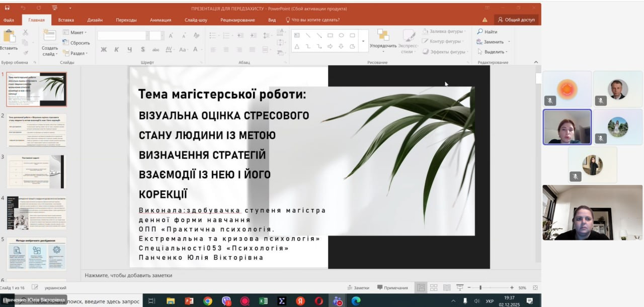The height and width of the screenshot is (307, 644).
Task: Open the Arrange (Упорядочить) tool
Action: point(383,36)
